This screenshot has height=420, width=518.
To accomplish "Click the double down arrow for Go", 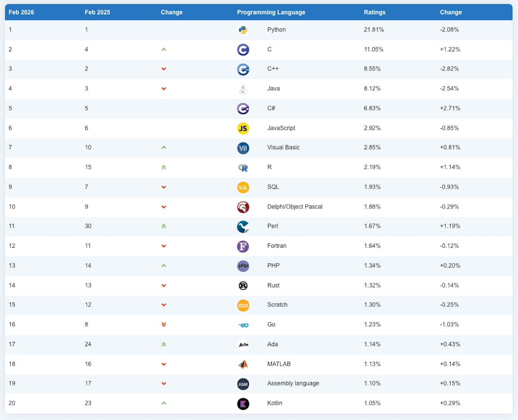I will click(164, 325).
